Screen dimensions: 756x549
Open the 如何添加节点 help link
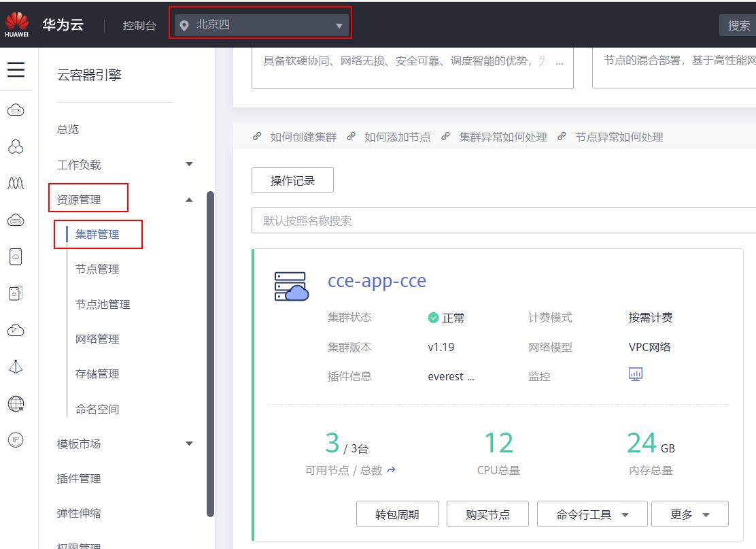(398, 137)
